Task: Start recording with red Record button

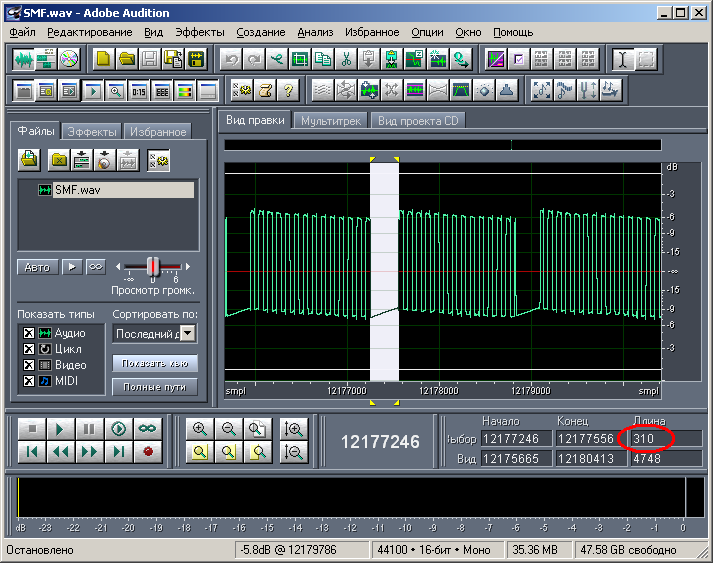Action: click(147, 452)
